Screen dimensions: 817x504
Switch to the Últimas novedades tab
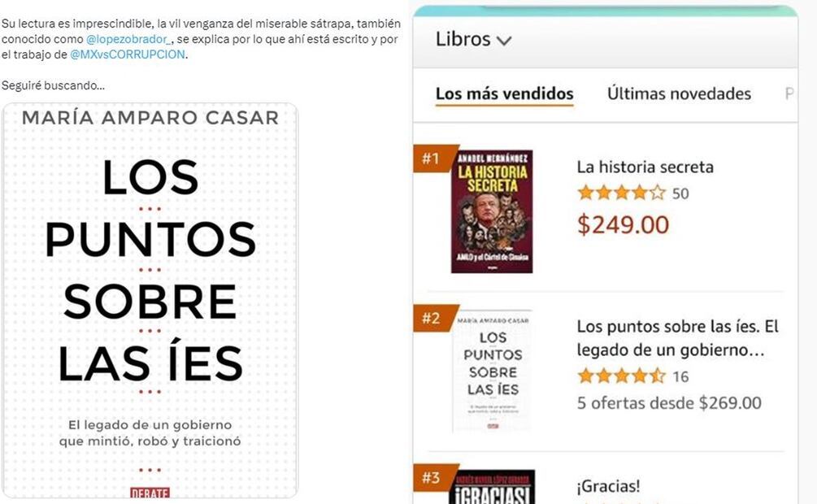click(x=679, y=93)
